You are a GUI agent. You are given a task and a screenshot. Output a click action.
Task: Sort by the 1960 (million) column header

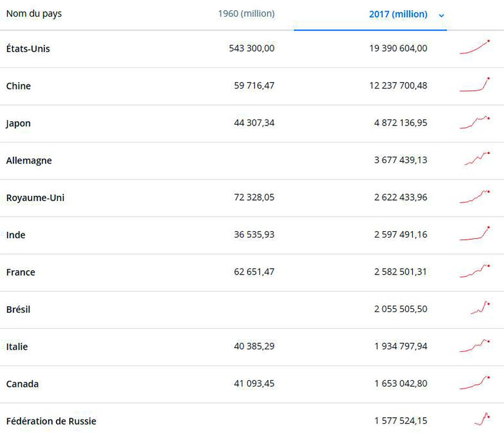point(246,13)
